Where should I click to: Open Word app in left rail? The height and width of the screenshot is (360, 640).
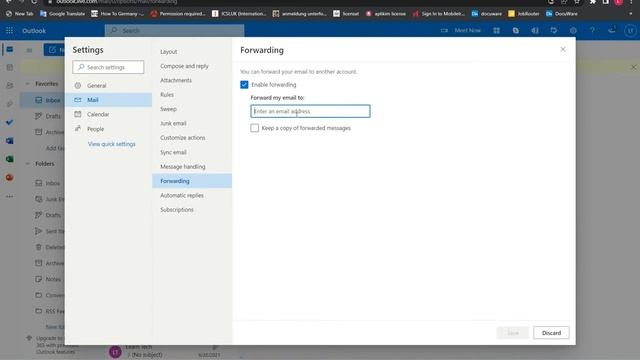point(10,141)
